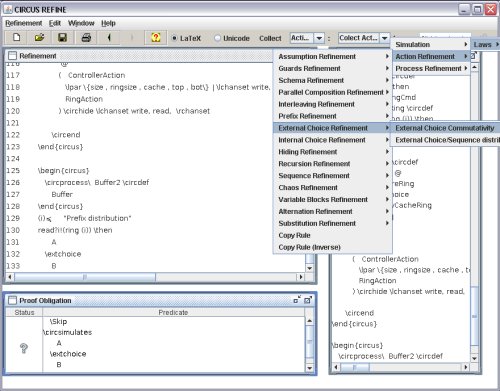Open the Help menu
500x391 pixels.
point(108,23)
